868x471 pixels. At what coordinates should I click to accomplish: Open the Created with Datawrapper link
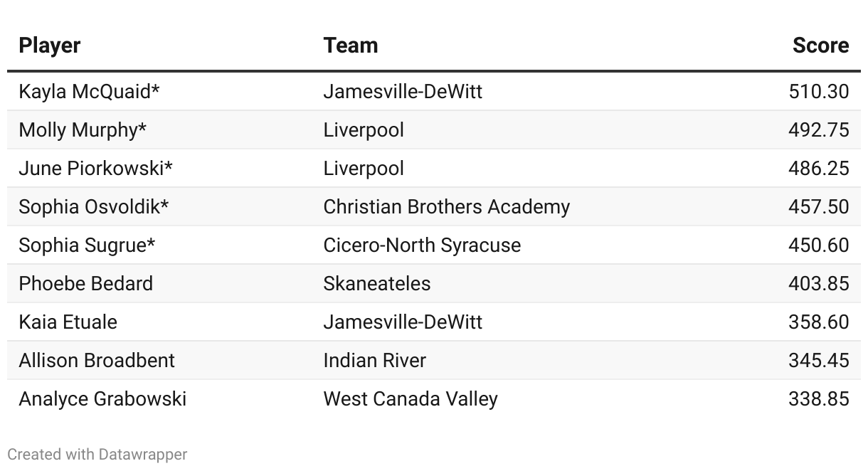click(x=97, y=454)
